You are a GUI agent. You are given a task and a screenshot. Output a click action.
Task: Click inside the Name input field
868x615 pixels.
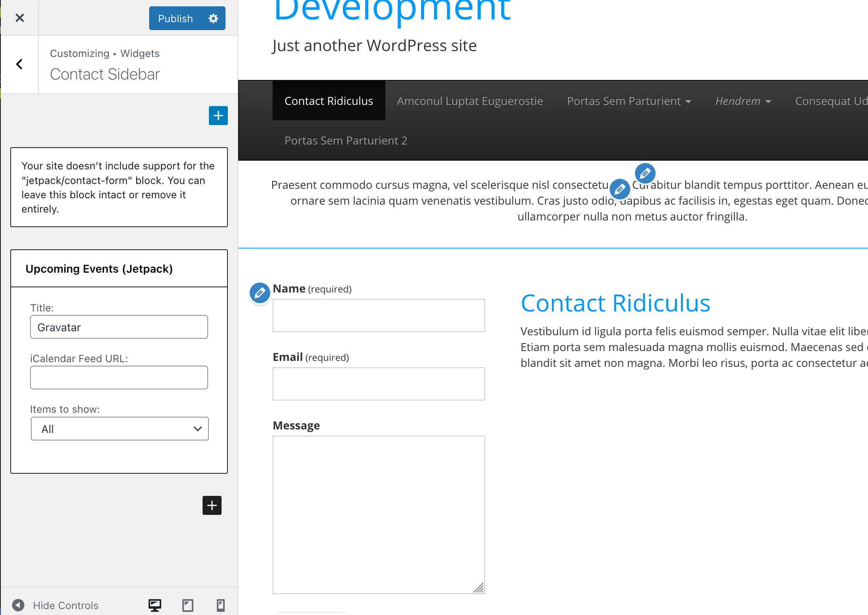pyautogui.click(x=378, y=315)
